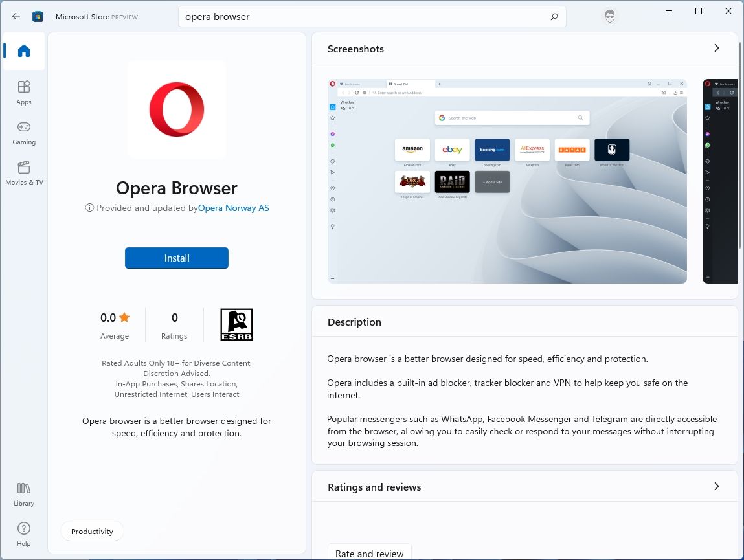Click the 0 Ratings count

click(x=174, y=325)
